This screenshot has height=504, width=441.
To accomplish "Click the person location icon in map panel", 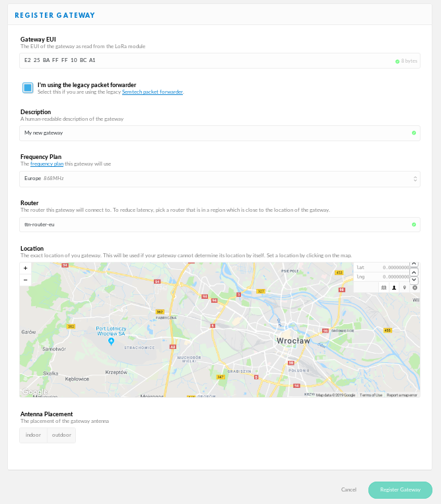I will coord(394,288).
